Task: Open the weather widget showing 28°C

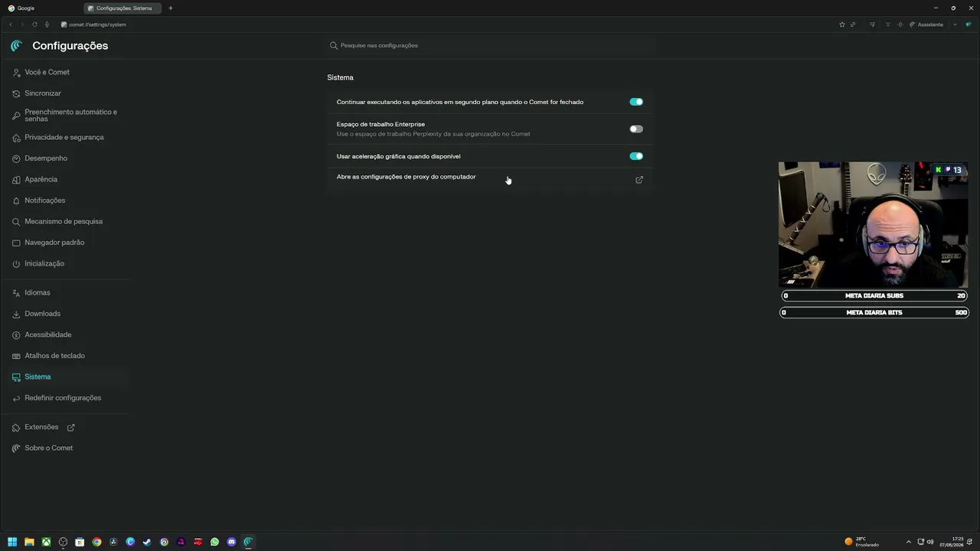Action: pos(861,542)
